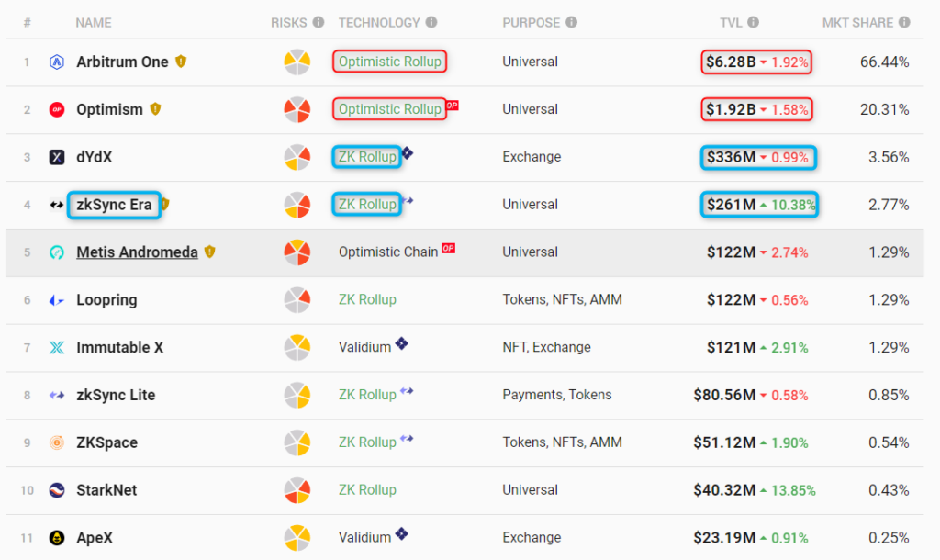Click the warning shield beside Optimism
The height and width of the screenshot is (560, 940).
pos(155,108)
